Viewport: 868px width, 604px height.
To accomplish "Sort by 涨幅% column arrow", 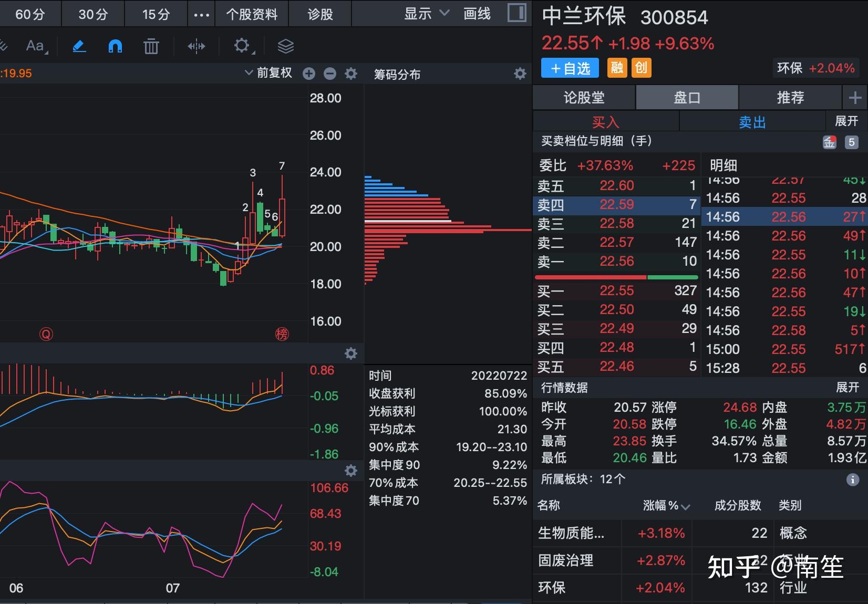I will 685,506.
